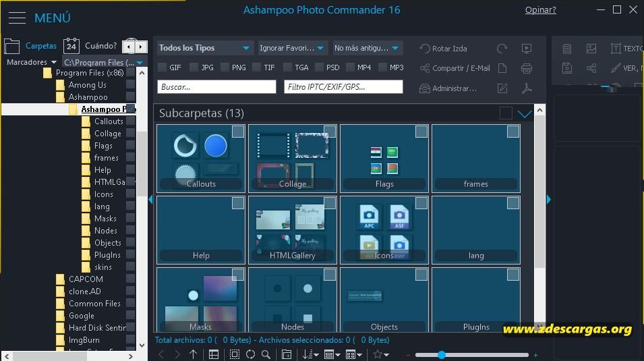Click the plus zoom-in icon beside slider
Screen dimensions: 644x361
[535, 355]
